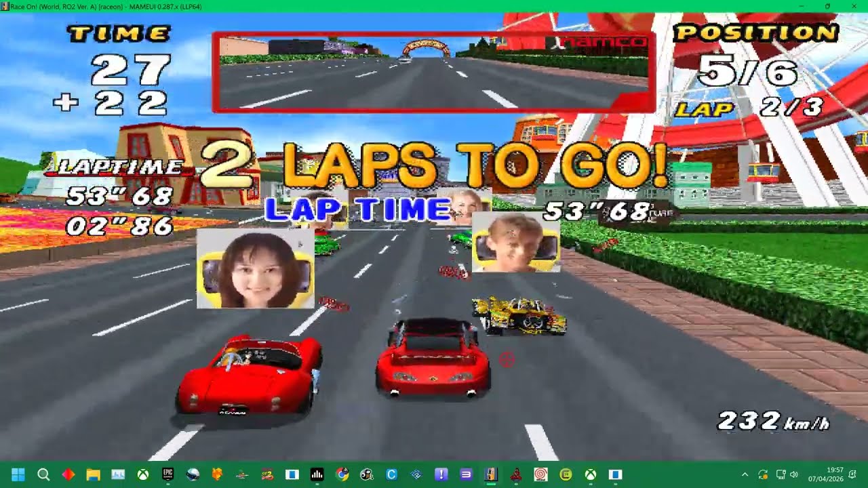Click the MAMEUI window title bar icon
Viewport: 868px width, 488px height.
click(x=5, y=6)
